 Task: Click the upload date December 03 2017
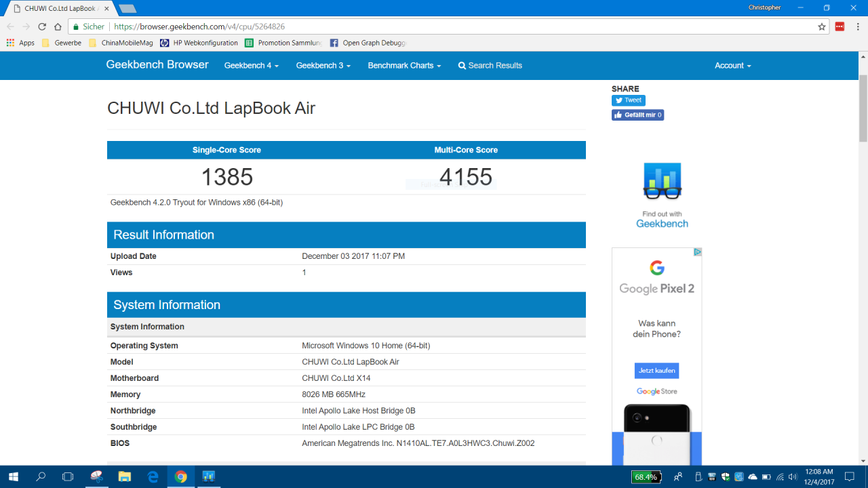tap(353, 256)
